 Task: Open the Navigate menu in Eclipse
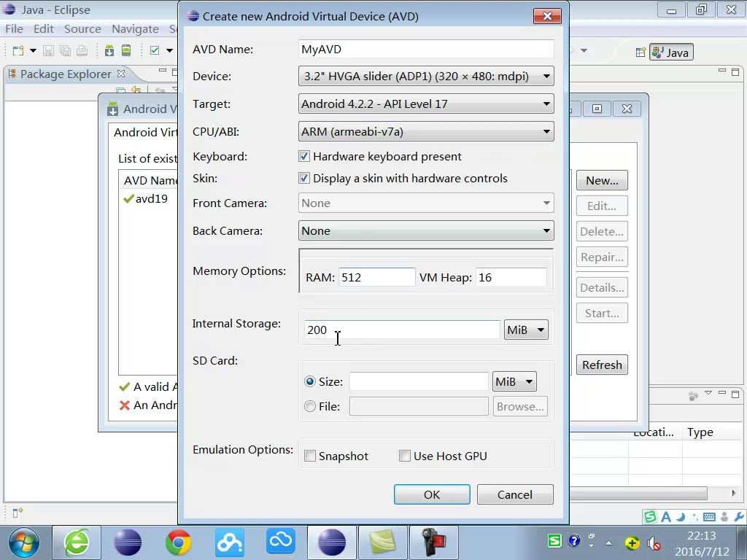click(x=135, y=29)
